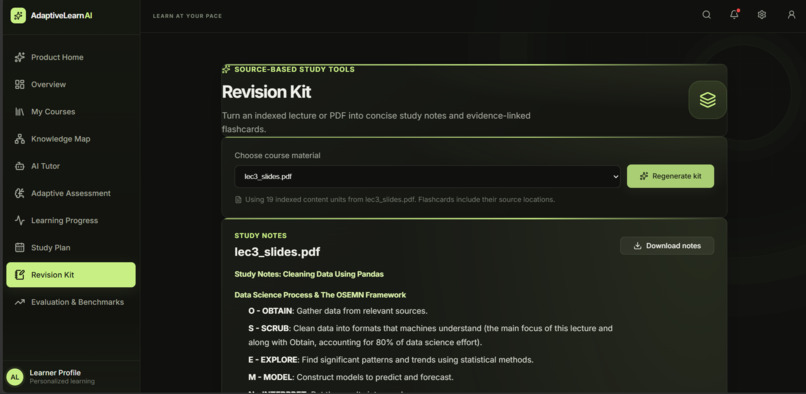This screenshot has width=806, height=394.
Task: Click the Revision Kit edit icon
Action: coord(20,275)
